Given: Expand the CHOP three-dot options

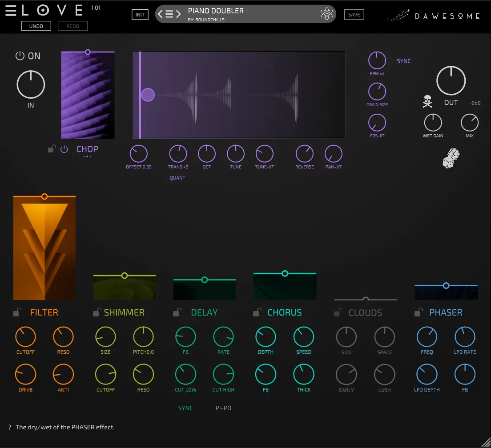Looking at the screenshot, I should coord(87,156).
